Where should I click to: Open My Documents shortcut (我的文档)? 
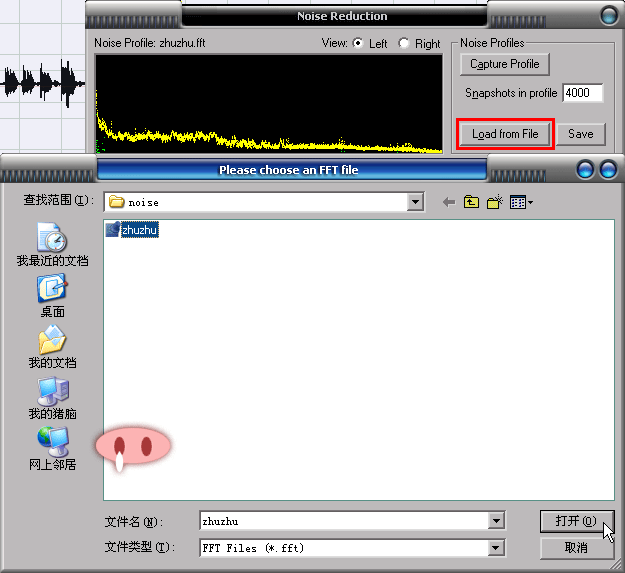pyautogui.click(x=52, y=347)
